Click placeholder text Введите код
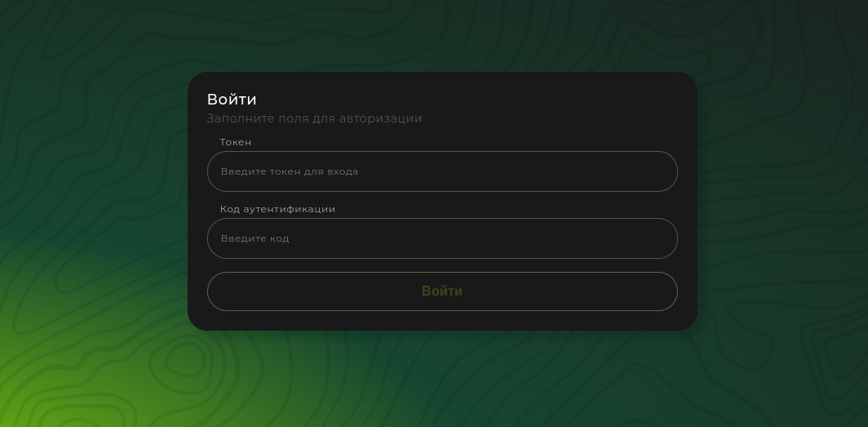Viewport: 868px width, 427px height. [x=255, y=238]
